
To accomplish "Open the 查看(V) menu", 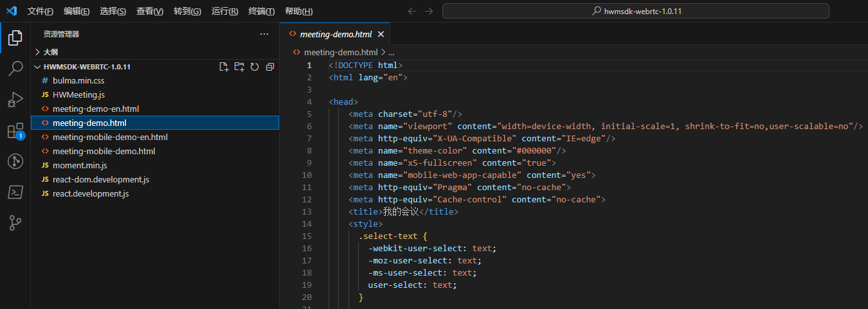I will click(150, 12).
